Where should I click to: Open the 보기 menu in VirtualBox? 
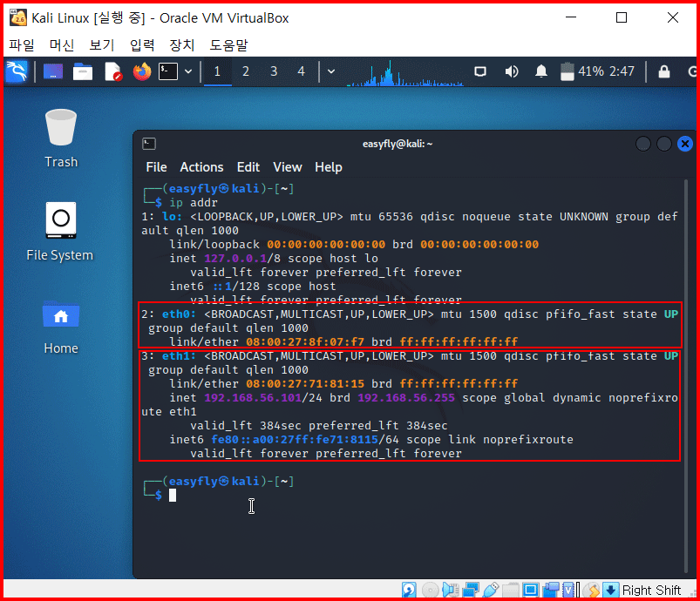click(x=102, y=44)
